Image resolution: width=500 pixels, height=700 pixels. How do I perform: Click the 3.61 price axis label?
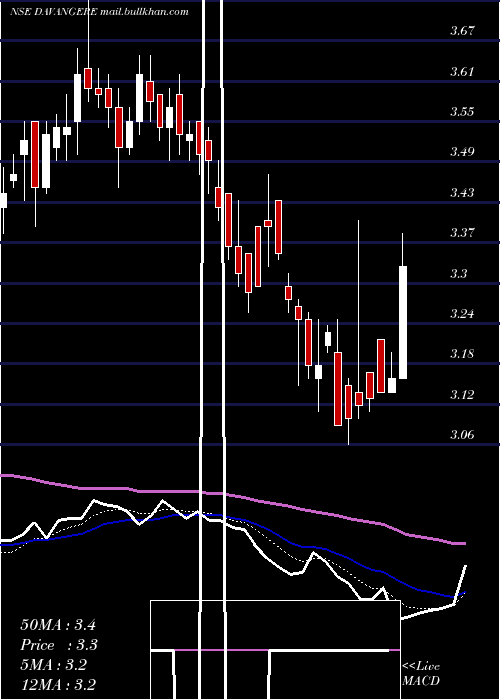pos(462,71)
